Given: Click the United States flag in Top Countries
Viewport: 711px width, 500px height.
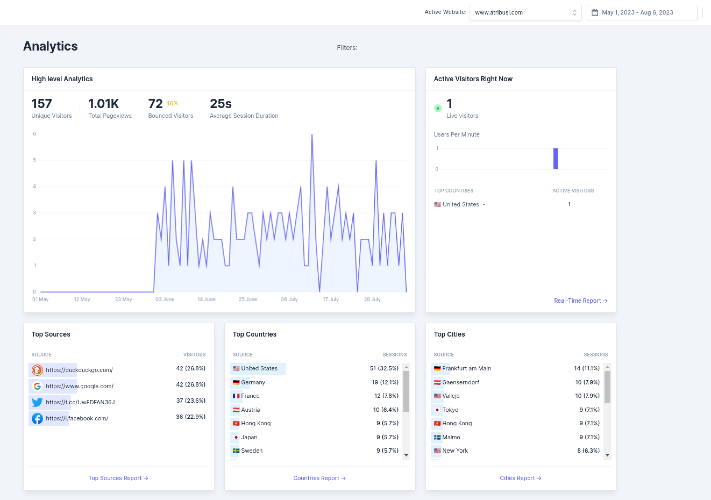Looking at the screenshot, I should pos(236,369).
